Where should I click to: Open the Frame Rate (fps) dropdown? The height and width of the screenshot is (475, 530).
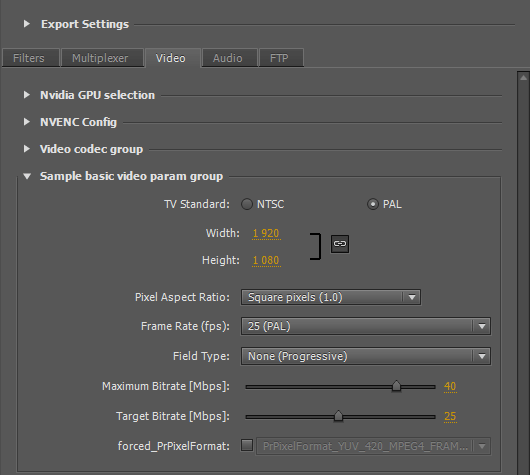pos(365,326)
